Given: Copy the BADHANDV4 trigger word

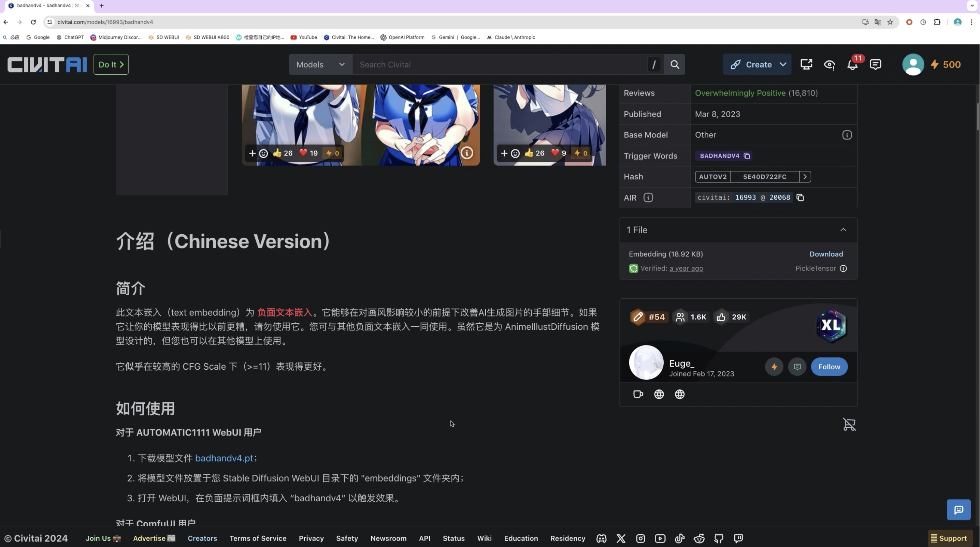Looking at the screenshot, I should coord(747,156).
